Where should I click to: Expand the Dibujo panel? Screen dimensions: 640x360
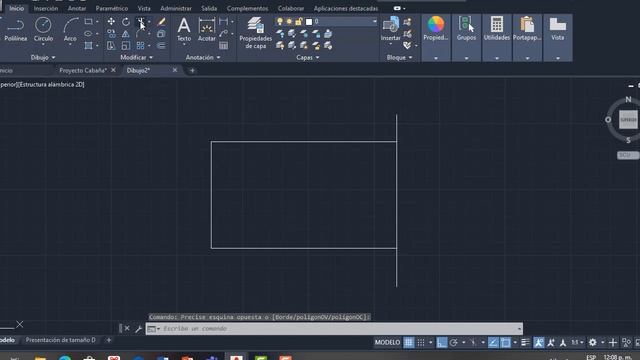43,58
